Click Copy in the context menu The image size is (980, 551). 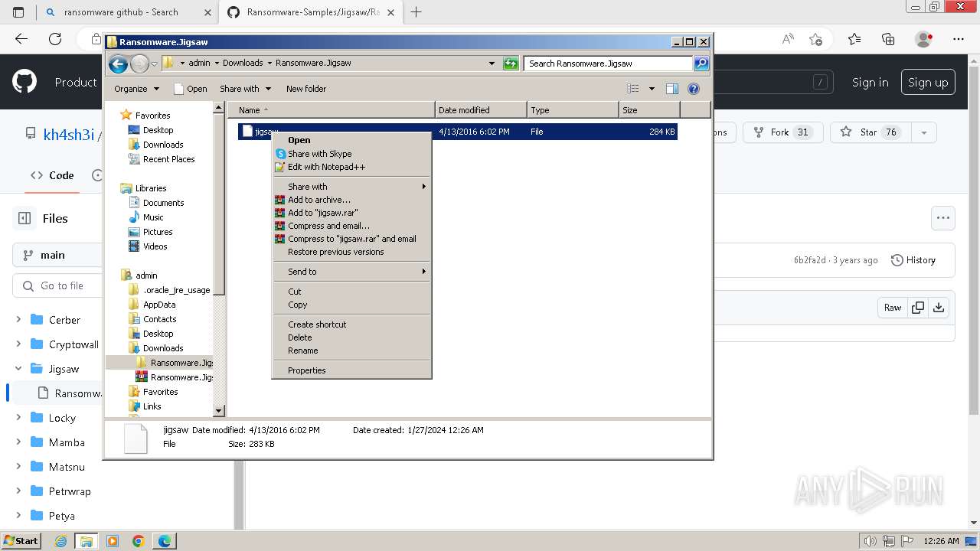pyautogui.click(x=352, y=305)
